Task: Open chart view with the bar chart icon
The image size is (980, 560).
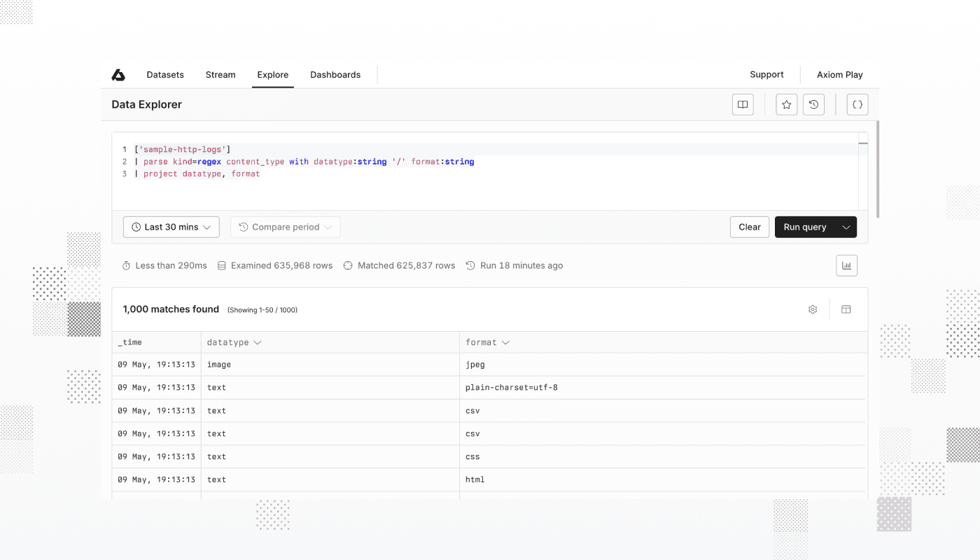Action: (x=846, y=265)
